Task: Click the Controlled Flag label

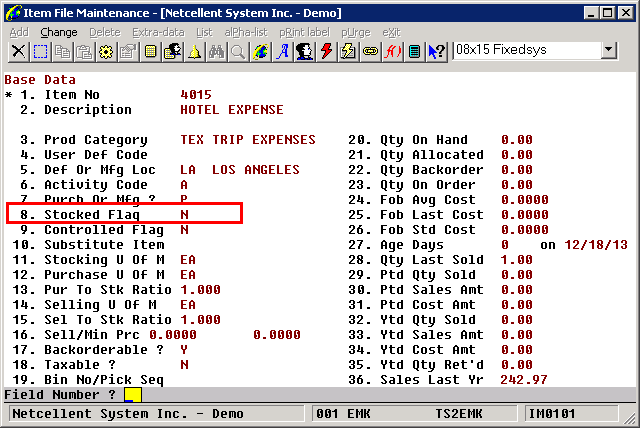Action: pyautogui.click(x=104, y=230)
